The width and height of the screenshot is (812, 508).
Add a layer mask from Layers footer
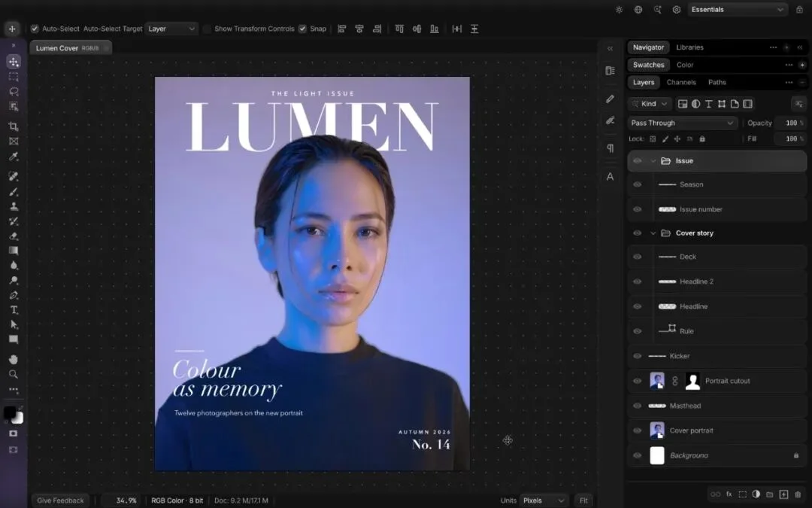coord(743,494)
